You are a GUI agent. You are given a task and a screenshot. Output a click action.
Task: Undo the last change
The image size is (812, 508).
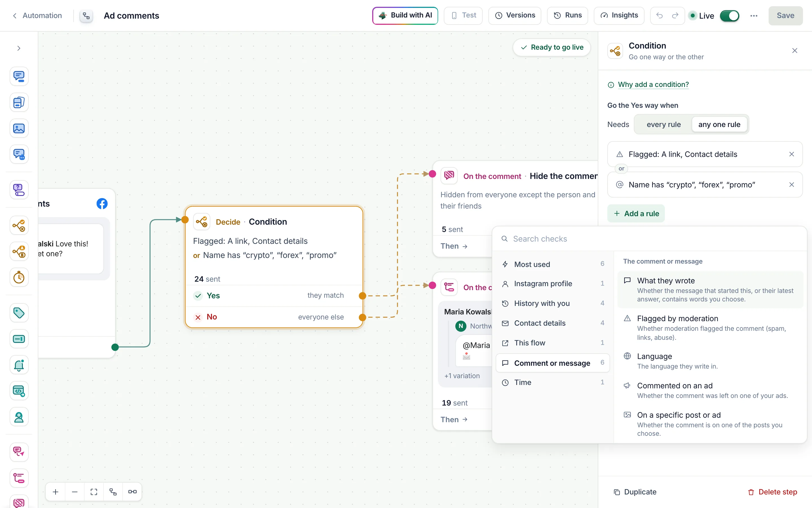[x=659, y=16]
